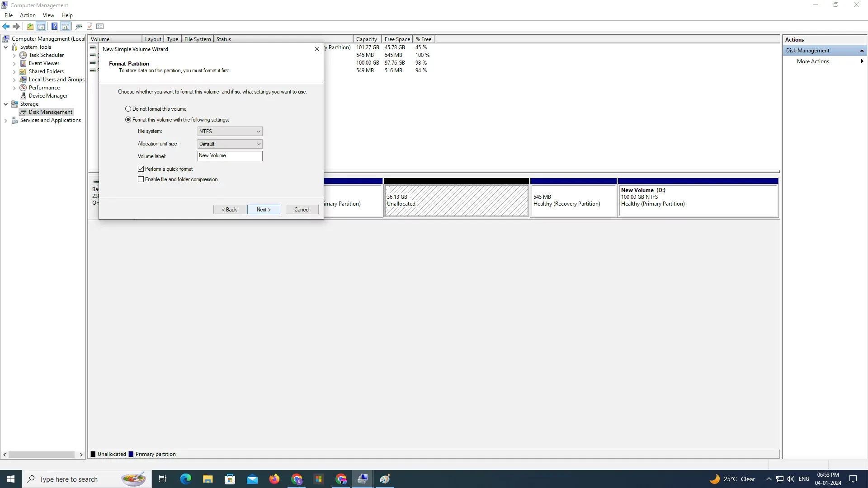Open the Allocation unit size dropdown
868x488 pixels.
[x=230, y=144]
